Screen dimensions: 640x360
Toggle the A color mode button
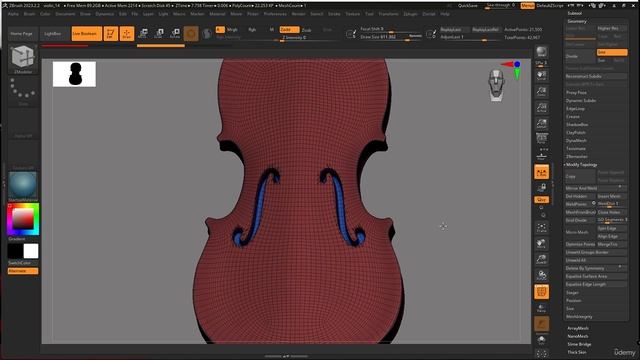220,30
